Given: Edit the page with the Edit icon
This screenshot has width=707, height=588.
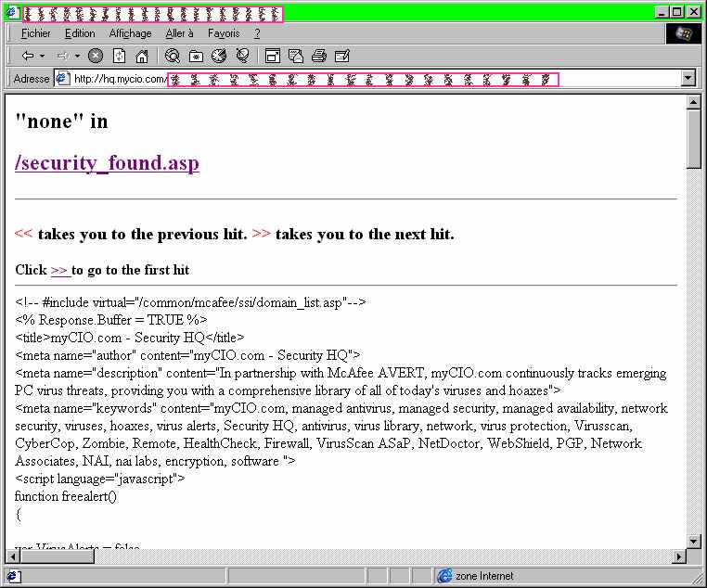Looking at the screenshot, I should pyautogui.click(x=342, y=56).
